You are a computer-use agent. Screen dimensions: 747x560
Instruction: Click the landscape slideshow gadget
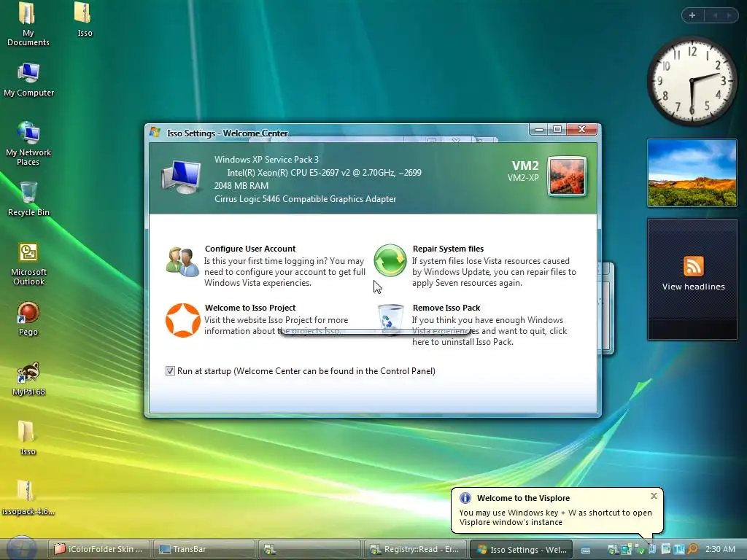pyautogui.click(x=692, y=173)
